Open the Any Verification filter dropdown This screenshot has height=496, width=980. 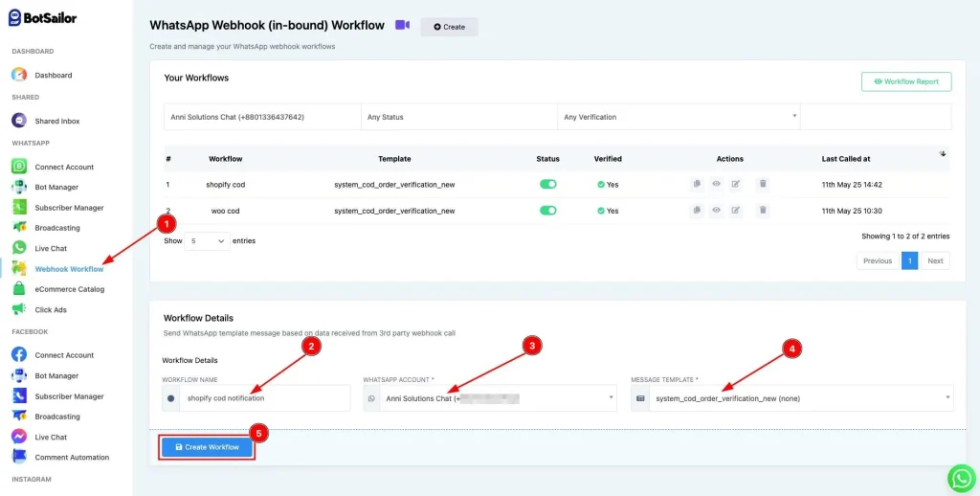click(x=679, y=117)
